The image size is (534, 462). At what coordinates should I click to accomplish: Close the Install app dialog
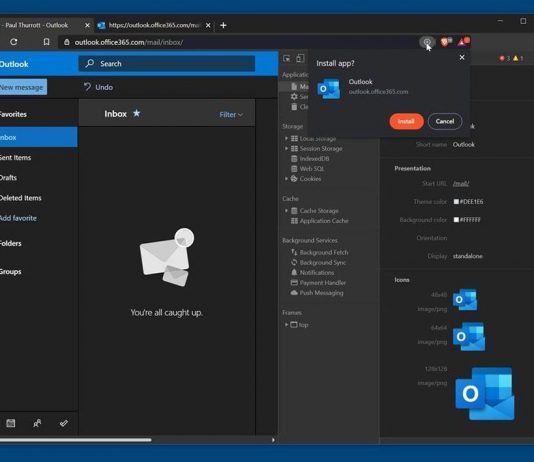click(x=462, y=58)
